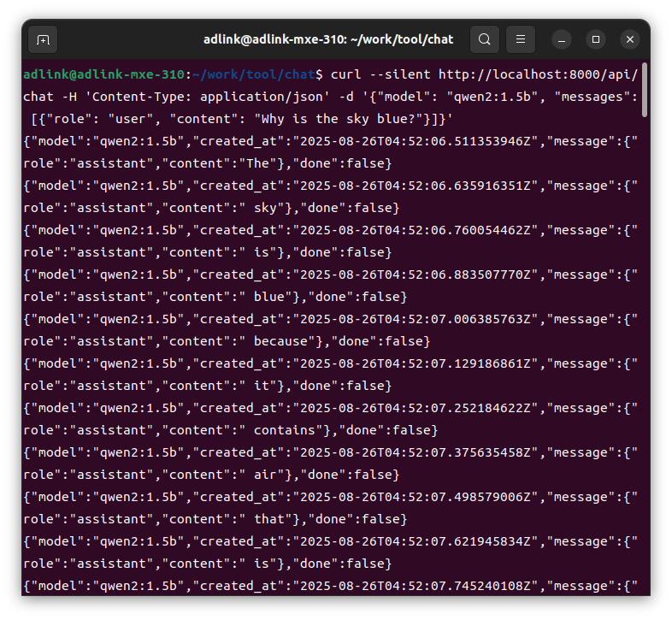Open the hamburger menu

click(521, 39)
